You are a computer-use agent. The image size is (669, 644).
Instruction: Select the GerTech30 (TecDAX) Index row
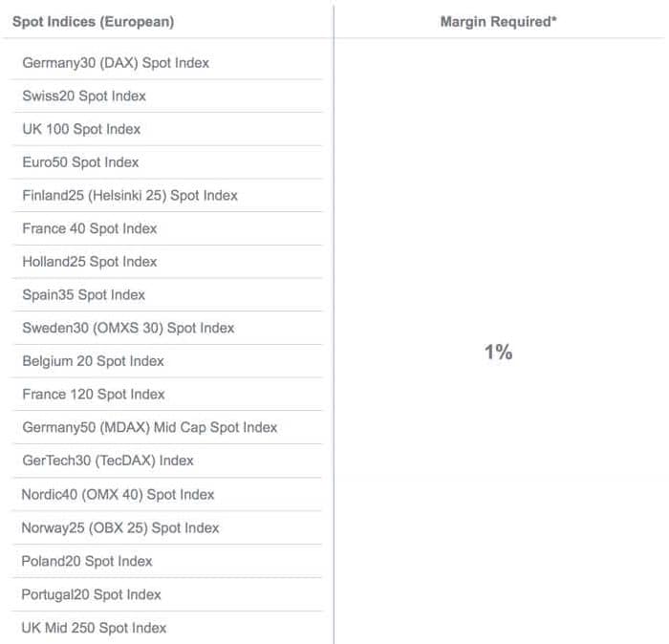(108, 461)
